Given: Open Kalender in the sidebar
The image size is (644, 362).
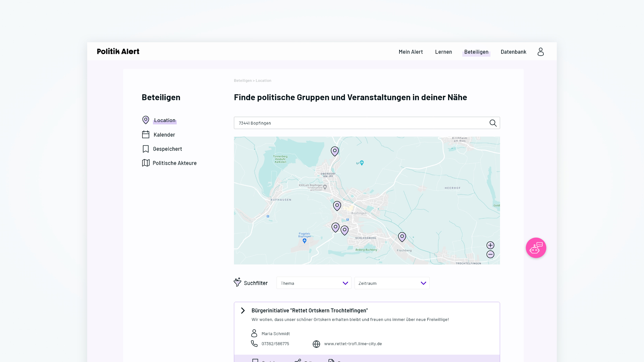Looking at the screenshot, I should coord(164,135).
